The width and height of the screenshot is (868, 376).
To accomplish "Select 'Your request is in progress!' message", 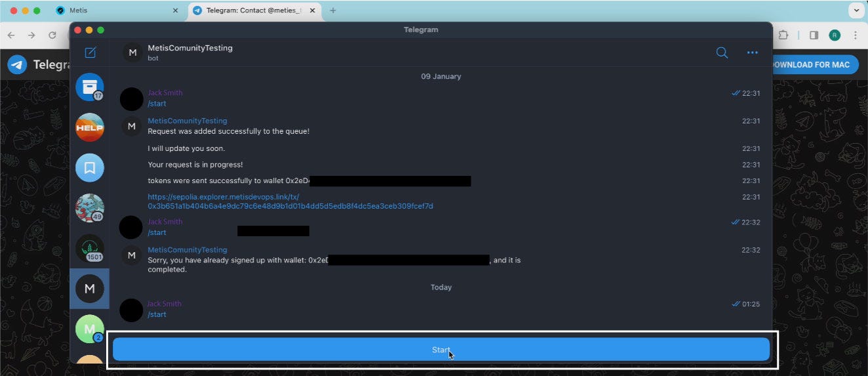I will tap(195, 165).
